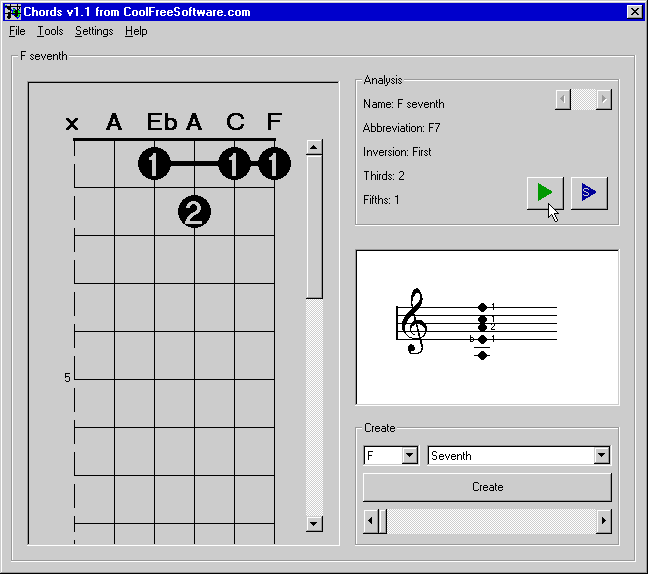Open the Settings menu
This screenshot has height=574, width=648.
coord(94,31)
